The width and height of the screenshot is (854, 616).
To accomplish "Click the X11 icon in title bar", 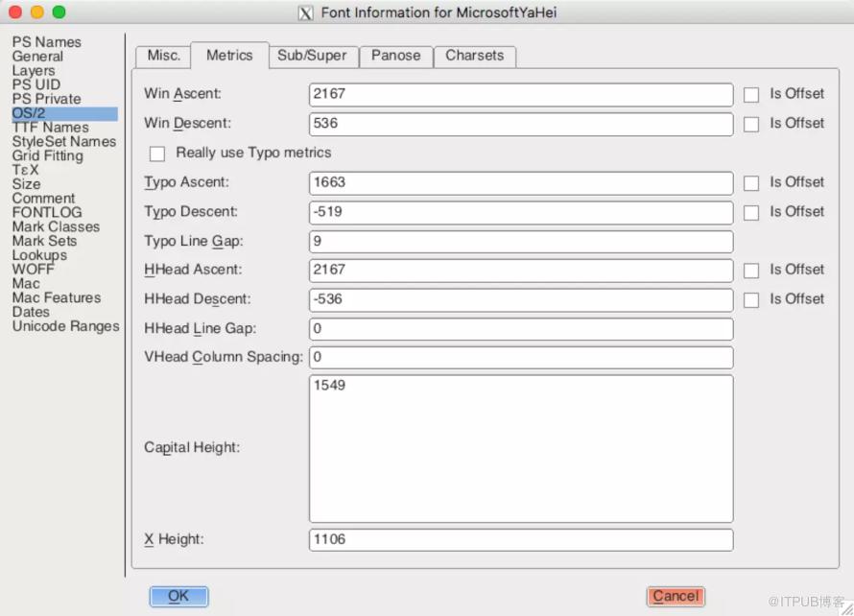I will [x=305, y=13].
